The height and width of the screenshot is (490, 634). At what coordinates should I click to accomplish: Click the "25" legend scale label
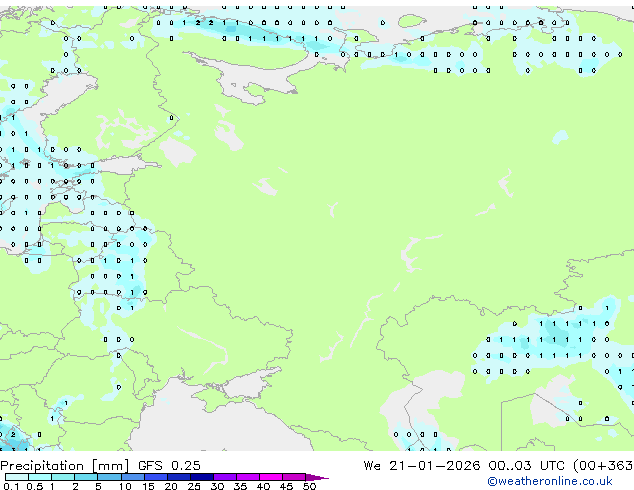pos(194,486)
